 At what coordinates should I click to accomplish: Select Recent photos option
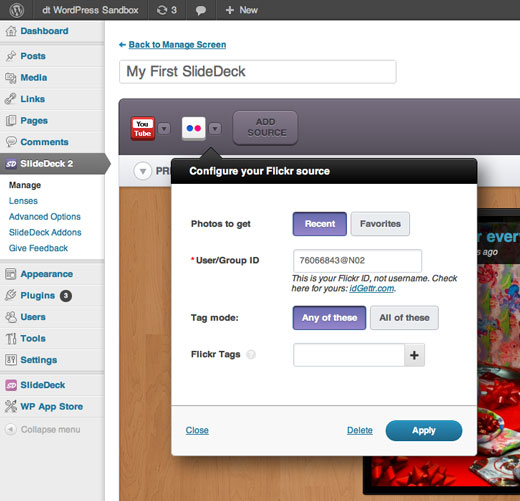[x=320, y=224]
